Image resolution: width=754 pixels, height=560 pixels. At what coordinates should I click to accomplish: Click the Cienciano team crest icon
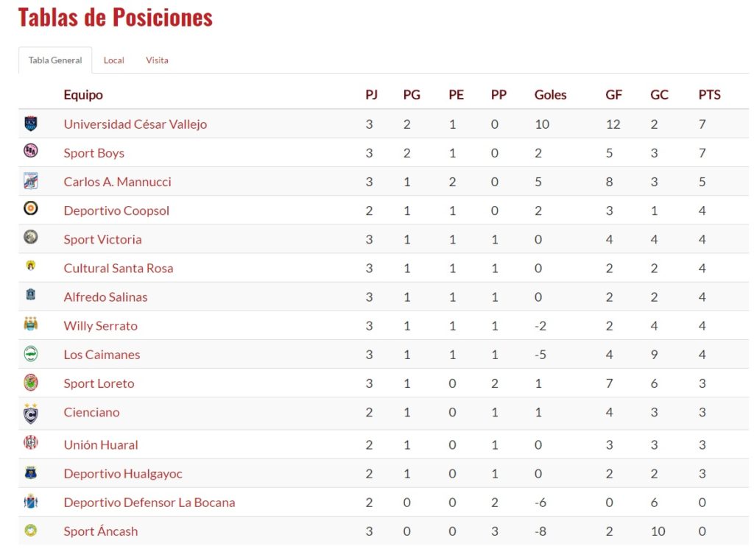coord(31,413)
